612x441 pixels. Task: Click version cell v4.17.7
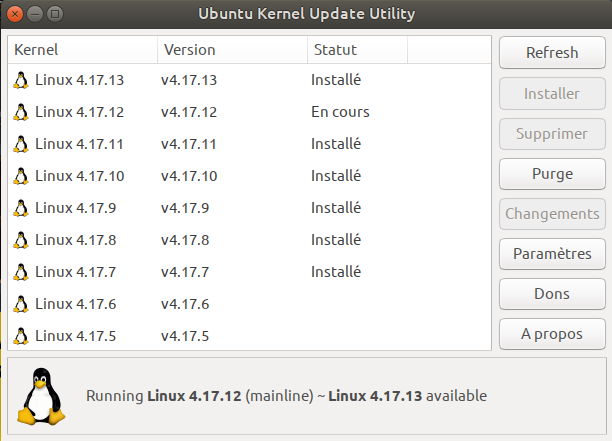pyautogui.click(x=185, y=272)
